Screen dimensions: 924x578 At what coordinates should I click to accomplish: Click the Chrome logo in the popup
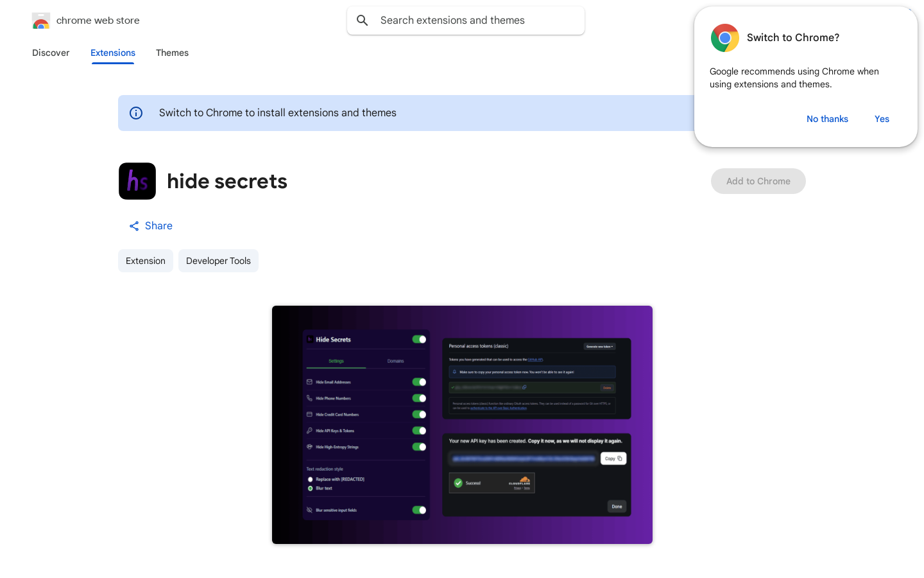tap(725, 38)
